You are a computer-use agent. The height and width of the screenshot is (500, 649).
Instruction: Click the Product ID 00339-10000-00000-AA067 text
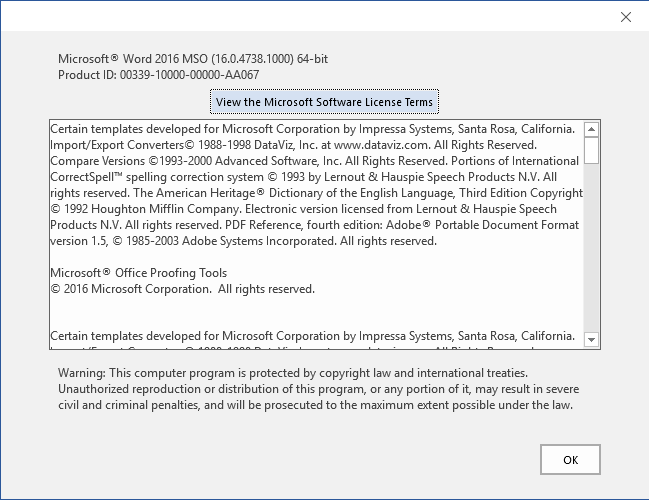(x=159, y=75)
